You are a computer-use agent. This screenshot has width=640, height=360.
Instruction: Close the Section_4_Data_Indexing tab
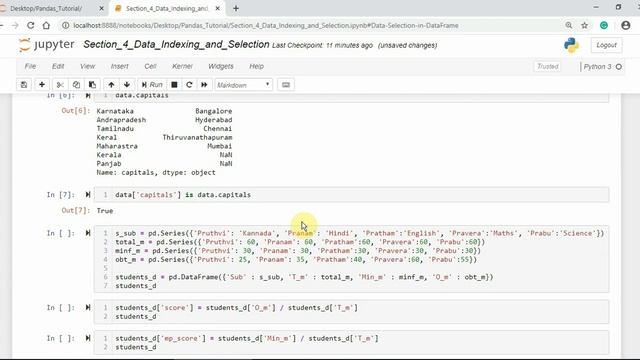pyautogui.click(x=218, y=8)
